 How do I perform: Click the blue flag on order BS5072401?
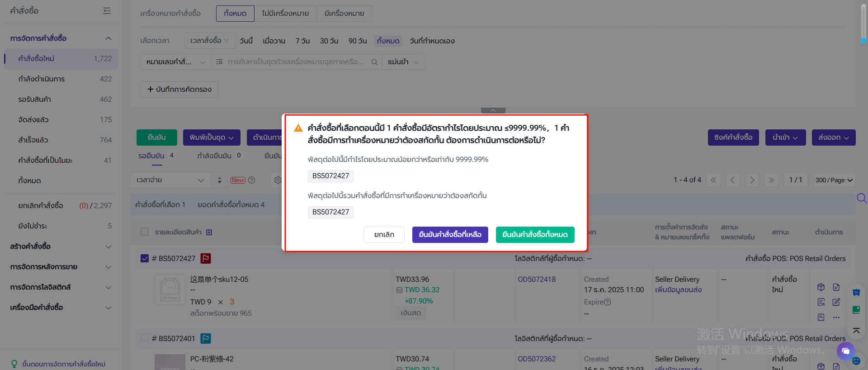pos(206,338)
